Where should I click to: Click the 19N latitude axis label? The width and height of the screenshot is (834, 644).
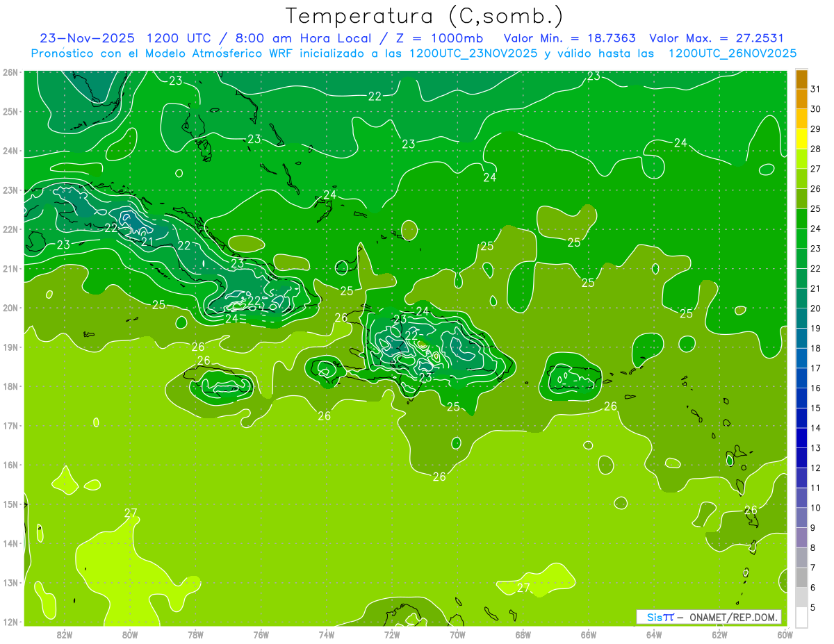[10, 347]
